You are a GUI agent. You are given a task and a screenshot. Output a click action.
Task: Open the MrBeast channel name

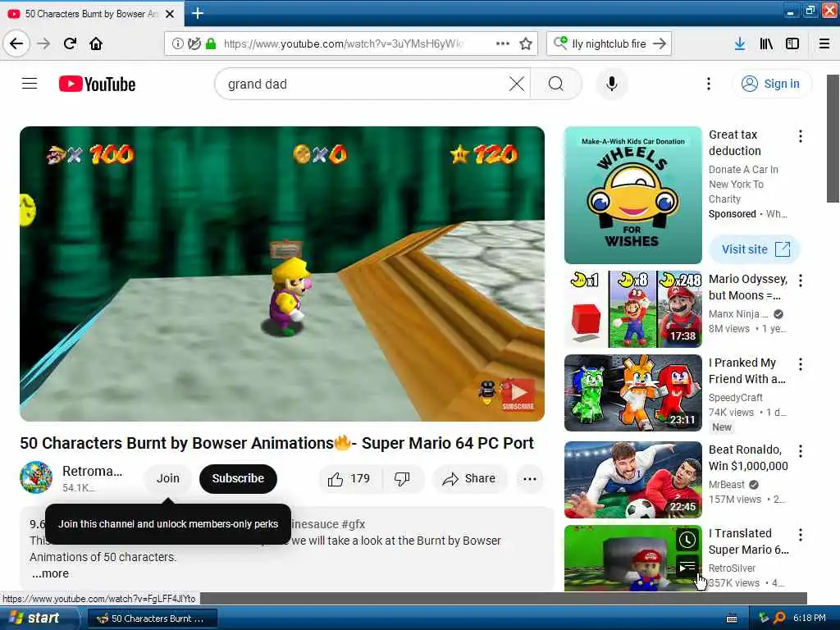pyautogui.click(x=727, y=484)
